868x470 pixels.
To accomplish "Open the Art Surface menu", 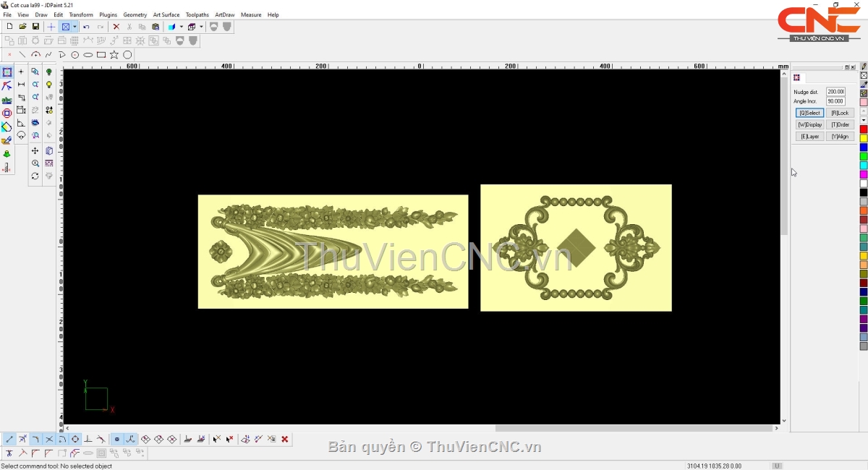I will pyautogui.click(x=166, y=14).
